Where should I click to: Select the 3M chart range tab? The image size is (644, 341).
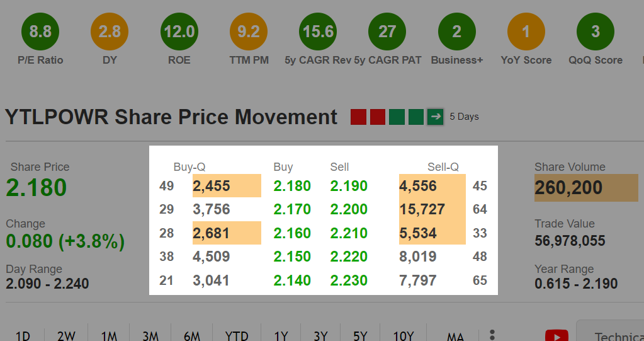[150, 336]
